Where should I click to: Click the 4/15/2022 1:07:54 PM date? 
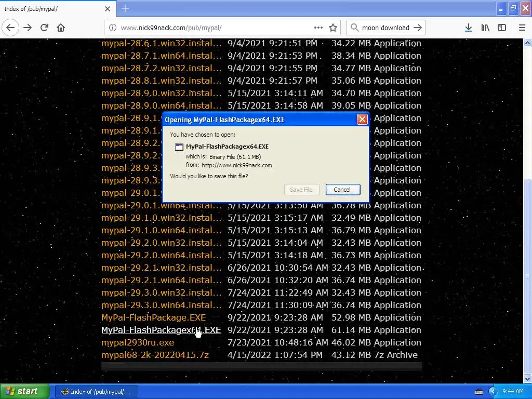coord(275,355)
